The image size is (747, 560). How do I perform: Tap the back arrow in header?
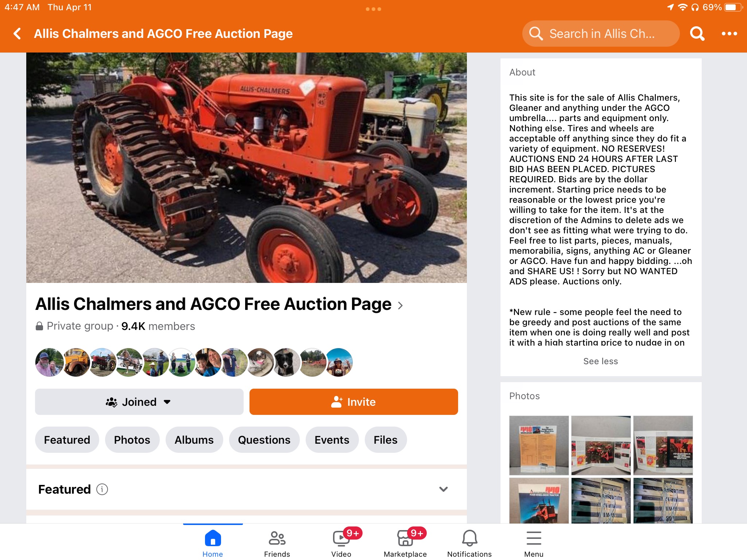pos(17,34)
